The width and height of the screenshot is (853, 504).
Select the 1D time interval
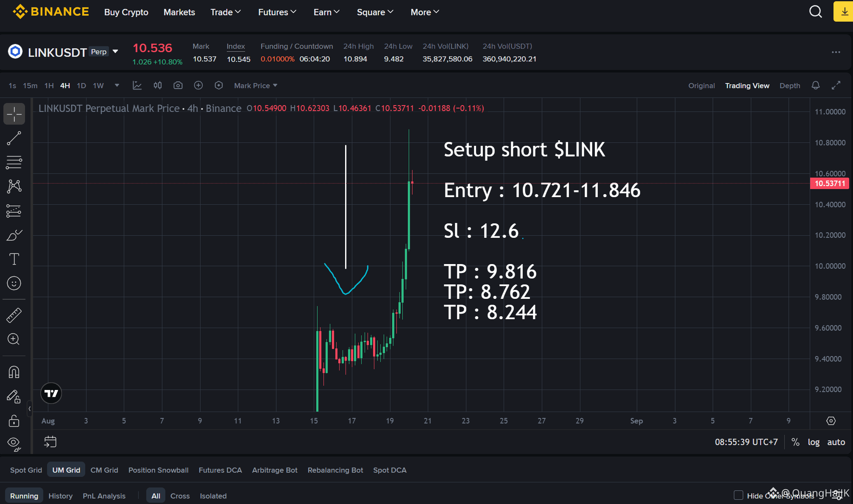81,86
